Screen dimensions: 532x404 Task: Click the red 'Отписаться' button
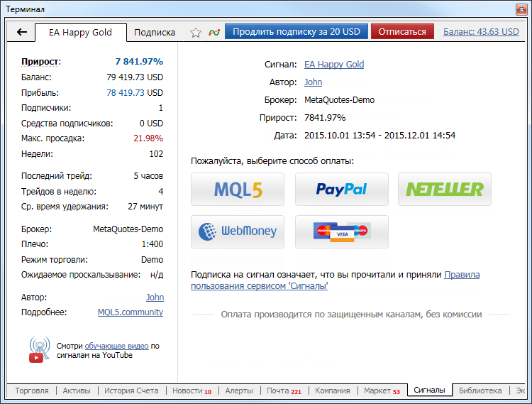[402, 31]
